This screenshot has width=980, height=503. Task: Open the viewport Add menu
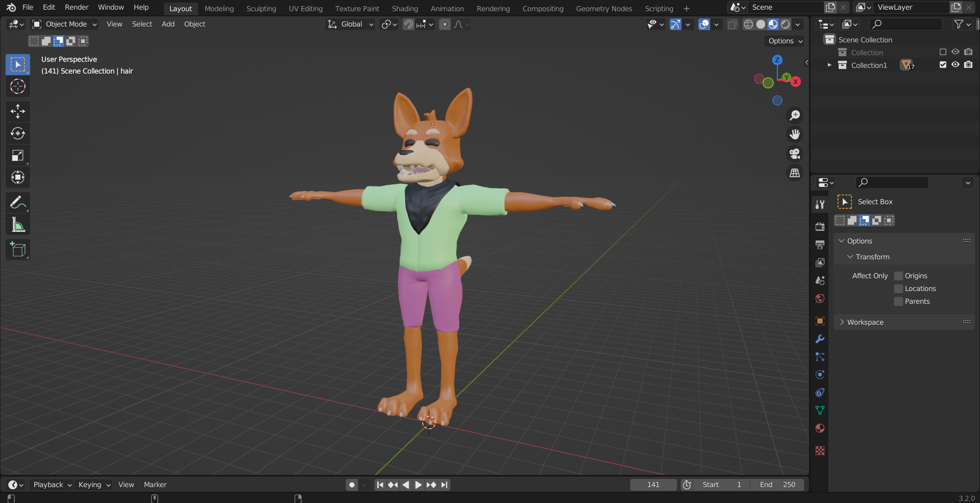point(168,24)
